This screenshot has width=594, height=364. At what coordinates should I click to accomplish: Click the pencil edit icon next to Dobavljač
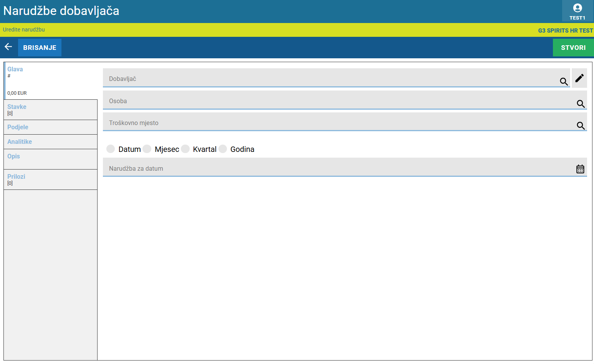coord(579,78)
